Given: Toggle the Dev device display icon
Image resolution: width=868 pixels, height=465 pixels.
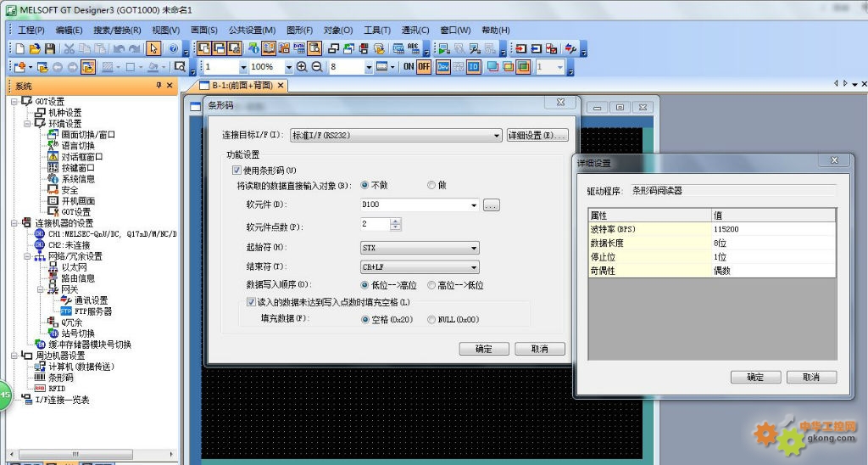Looking at the screenshot, I should tap(443, 67).
